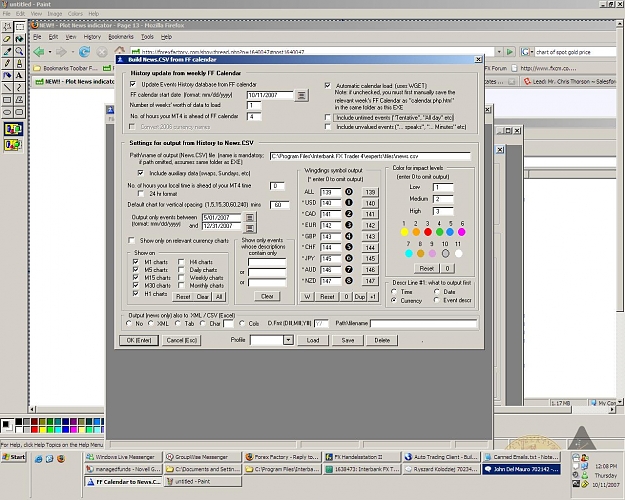This screenshot has height=500, width=625.
Task: Open Paint Colors menu
Action: click(75, 14)
